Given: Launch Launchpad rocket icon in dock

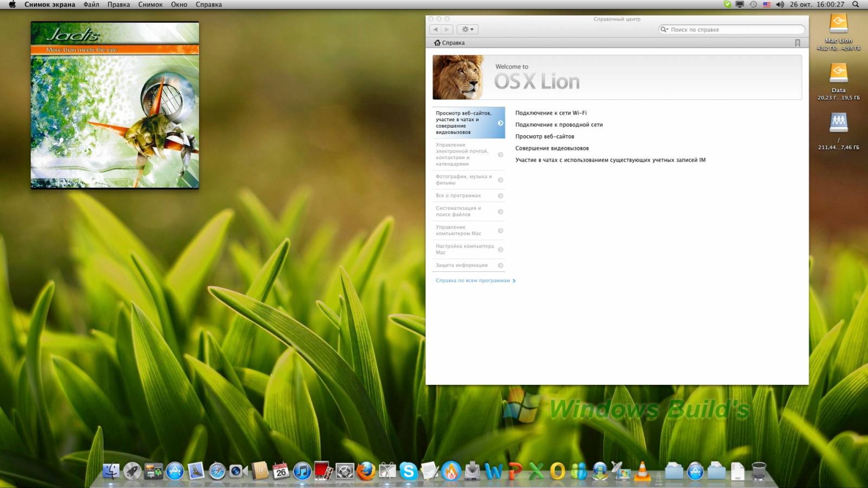Looking at the screenshot, I should 132,471.
